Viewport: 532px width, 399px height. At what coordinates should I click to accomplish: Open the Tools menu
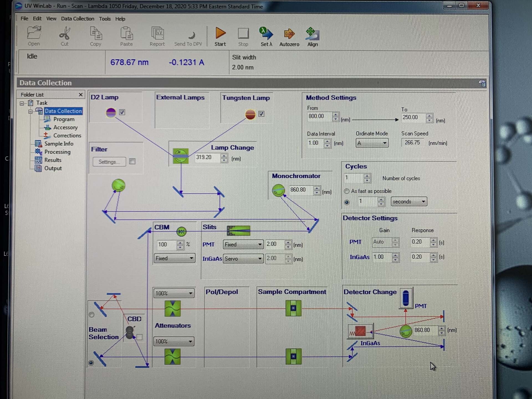click(x=104, y=19)
